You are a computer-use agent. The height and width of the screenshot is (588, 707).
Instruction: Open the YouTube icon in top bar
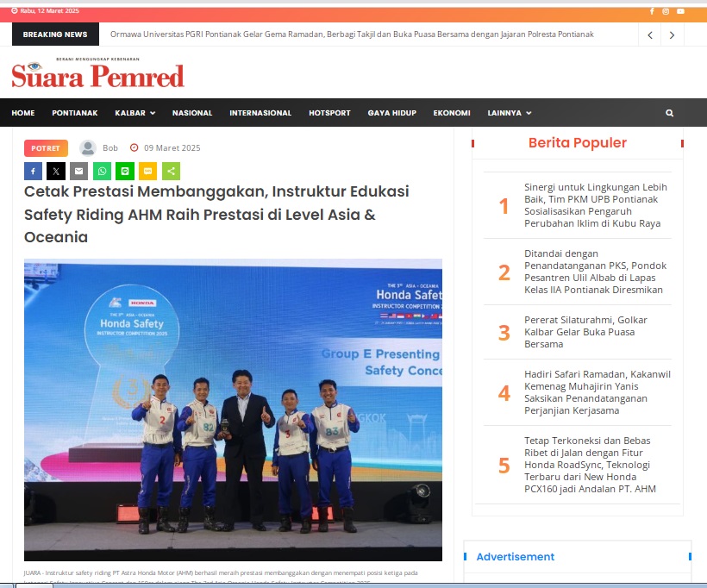pyautogui.click(x=680, y=11)
